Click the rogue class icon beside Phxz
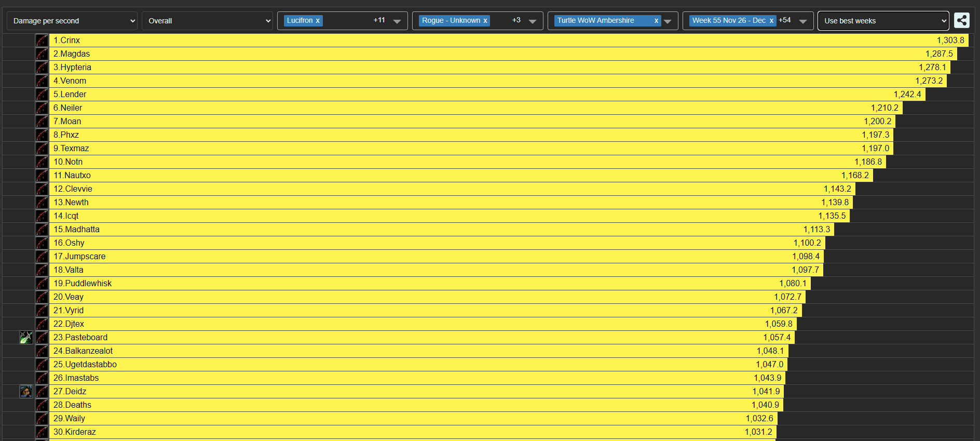The image size is (980, 441). click(42, 135)
